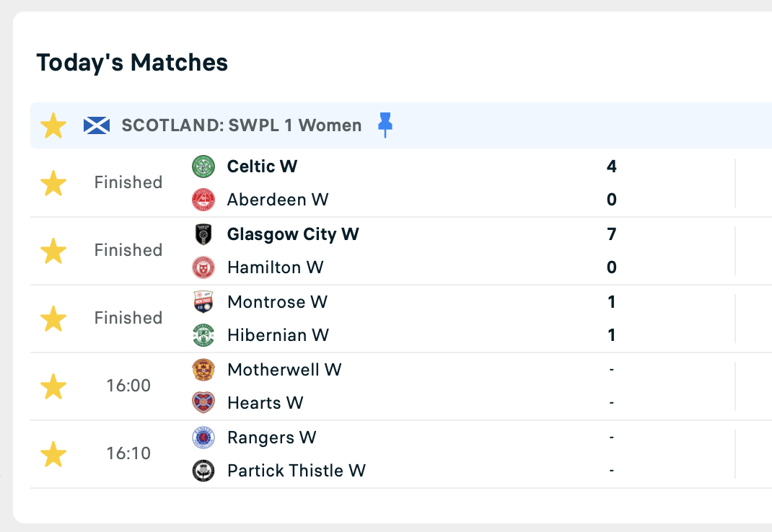Click the Hibernian W club crest

coord(203,335)
